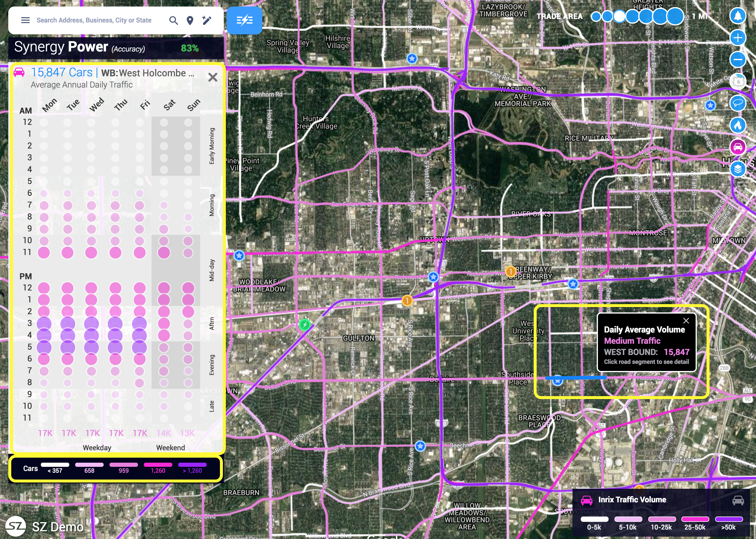
Task: Click the Saturday 14K total
Action: click(x=163, y=433)
